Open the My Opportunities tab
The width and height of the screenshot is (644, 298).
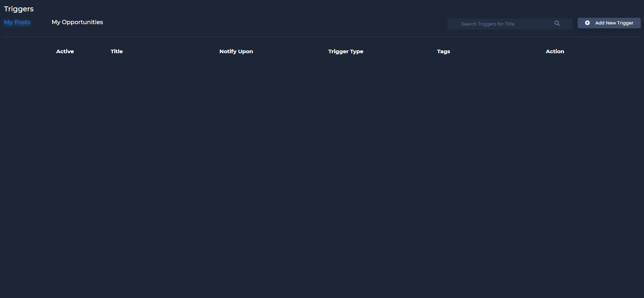tap(77, 22)
